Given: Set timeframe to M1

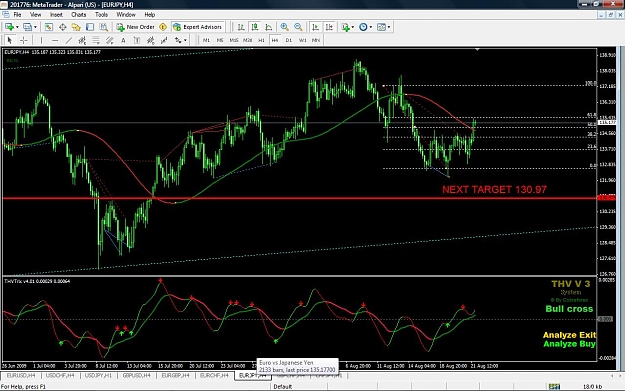Looking at the screenshot, I should [206, 40].
